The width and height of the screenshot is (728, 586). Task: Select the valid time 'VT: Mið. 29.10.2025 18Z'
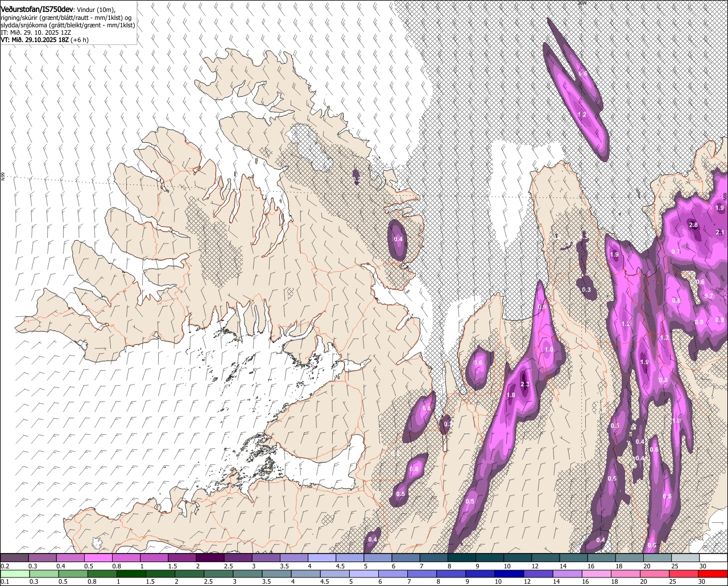pos(34,40)
